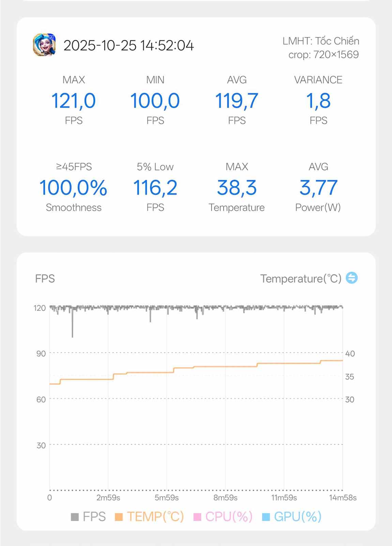This screenshot has width=392, height=546.
Task: Switch chart axis with Temperature swap icon
Action: (351, 278)
